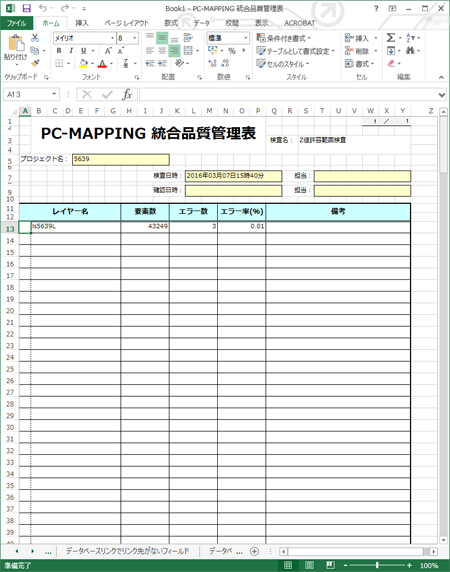Click the Fill down icon
This screenshot has height=572, width=450.
(x=391, y=51)
